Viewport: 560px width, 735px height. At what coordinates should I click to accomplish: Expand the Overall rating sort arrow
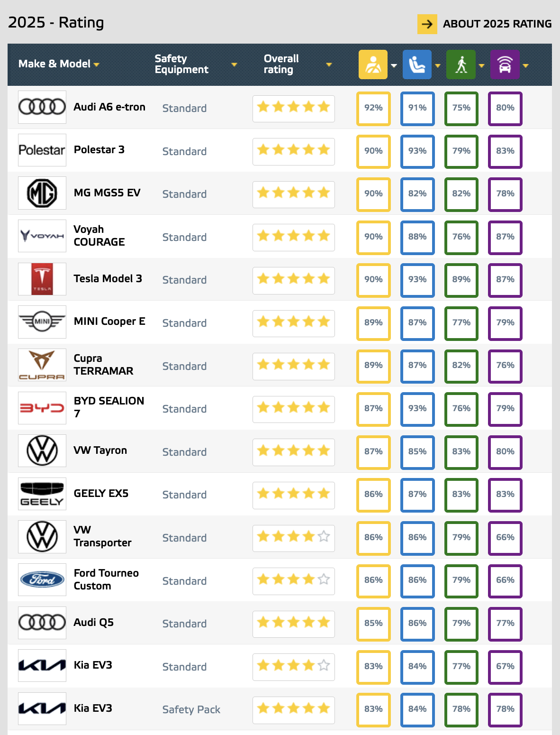(329, 64)
